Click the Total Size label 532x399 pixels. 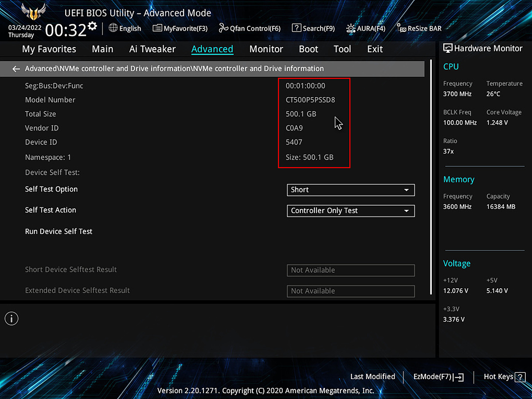tap(40, 114)
